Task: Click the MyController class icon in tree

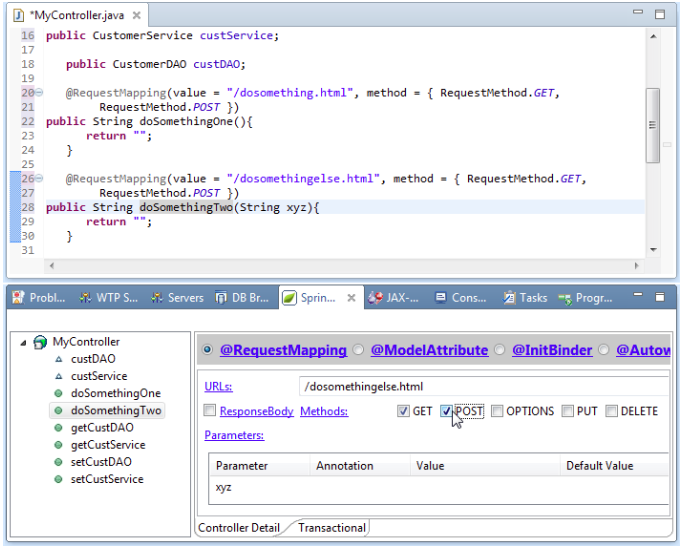Action: [40, 342]
